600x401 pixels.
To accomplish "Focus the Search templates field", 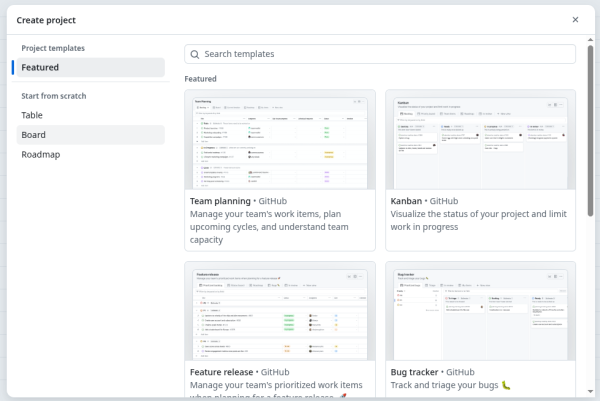I will click(380, 54).
